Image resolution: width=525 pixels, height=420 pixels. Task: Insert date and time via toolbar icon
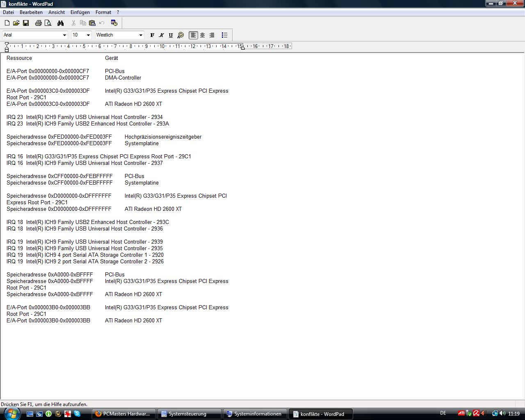point(114,23)
